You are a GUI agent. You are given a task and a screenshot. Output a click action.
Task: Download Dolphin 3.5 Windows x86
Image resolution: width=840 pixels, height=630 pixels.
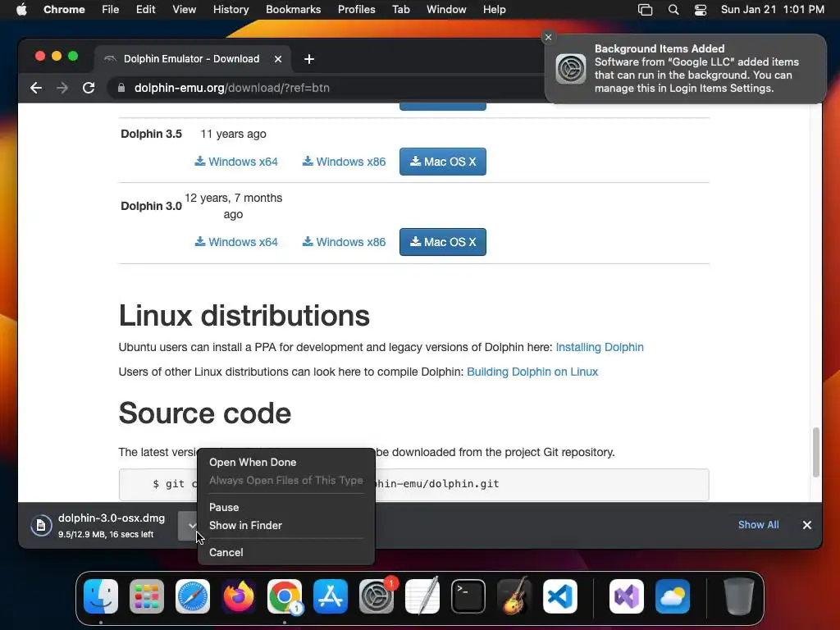(344, 162)
